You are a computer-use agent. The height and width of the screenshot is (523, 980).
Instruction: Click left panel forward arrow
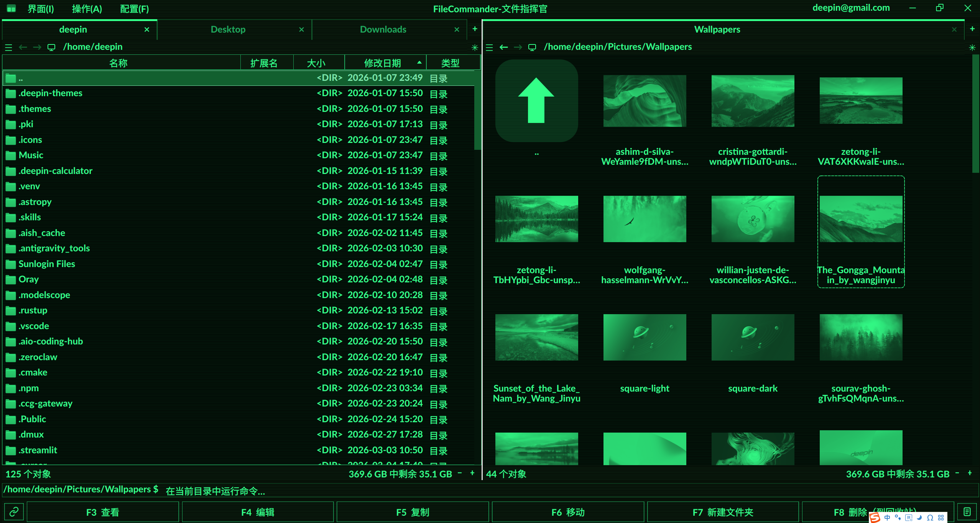coord(37,47)
